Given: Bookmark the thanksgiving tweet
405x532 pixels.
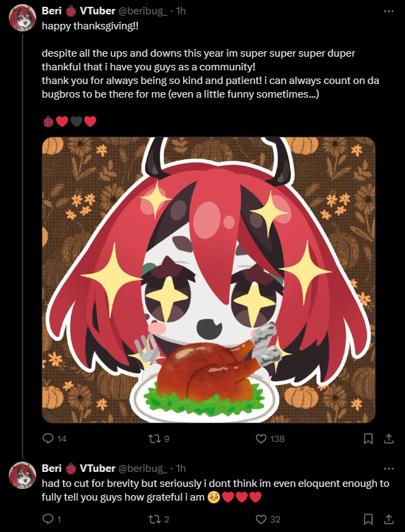Looking at the screenshot, I should click(368, 438).
